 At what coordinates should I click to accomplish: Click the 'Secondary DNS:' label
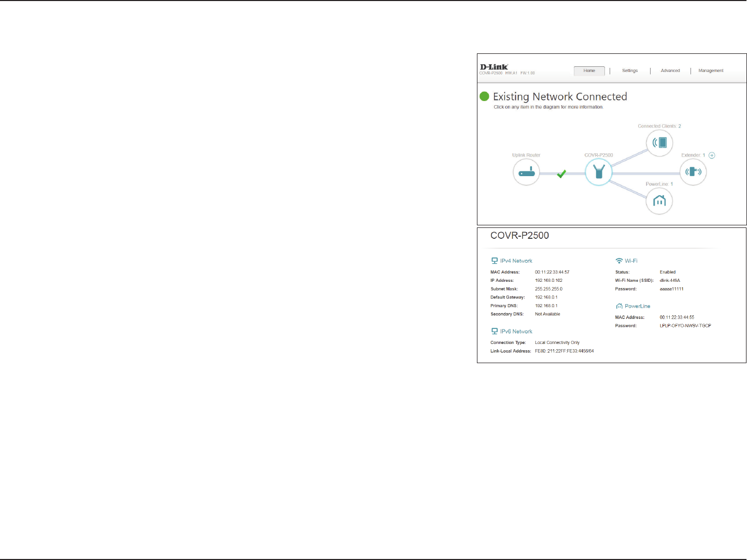507,314
